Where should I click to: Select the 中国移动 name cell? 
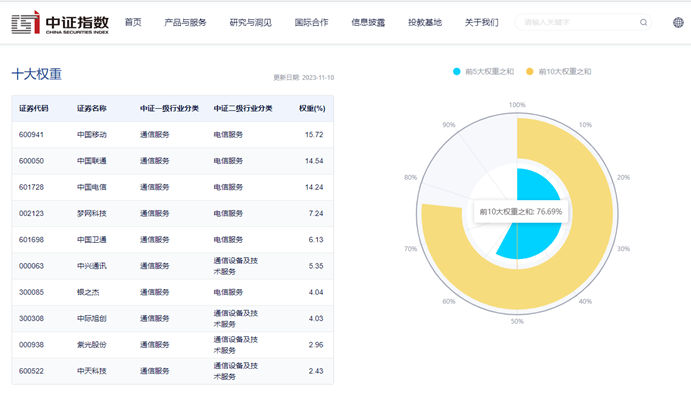[92, 134]
